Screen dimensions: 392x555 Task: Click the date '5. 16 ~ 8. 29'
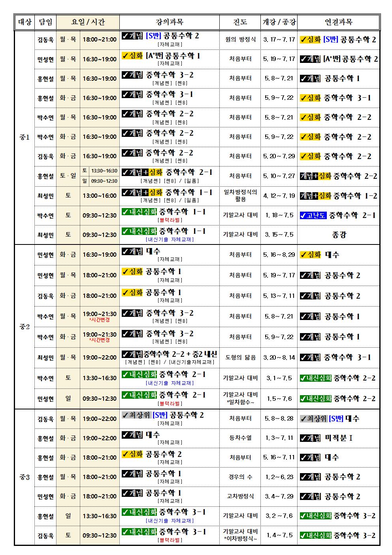point(279,255)
